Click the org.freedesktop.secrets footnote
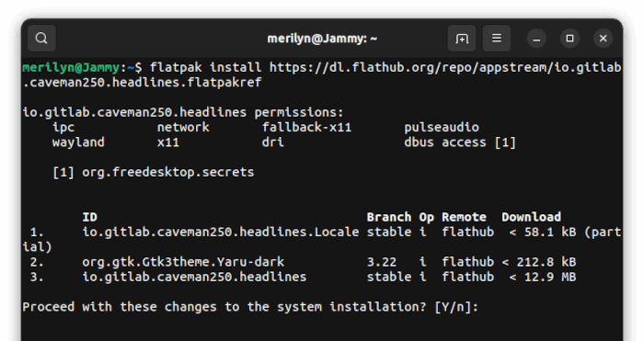 tap(168, 173)
